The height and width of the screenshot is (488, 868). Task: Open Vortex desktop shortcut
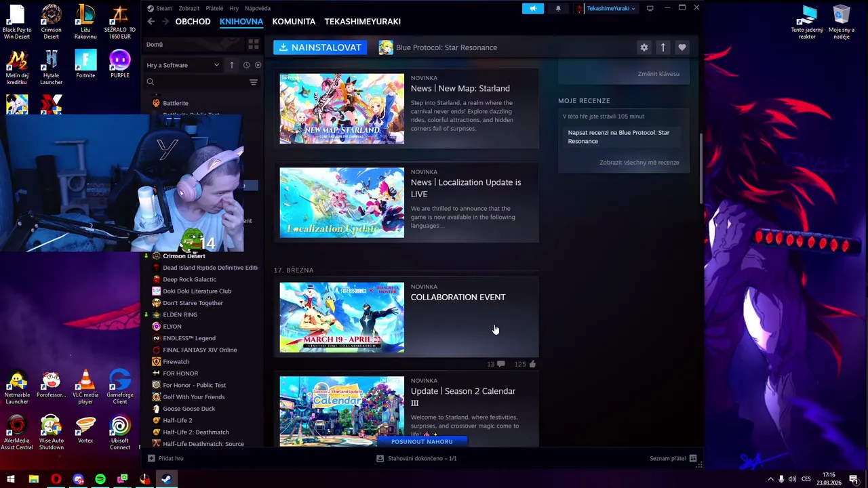coord(85,430)
